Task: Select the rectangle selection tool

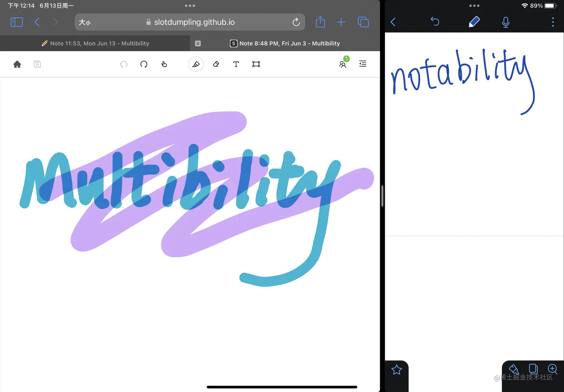Action: pos(256,64)
